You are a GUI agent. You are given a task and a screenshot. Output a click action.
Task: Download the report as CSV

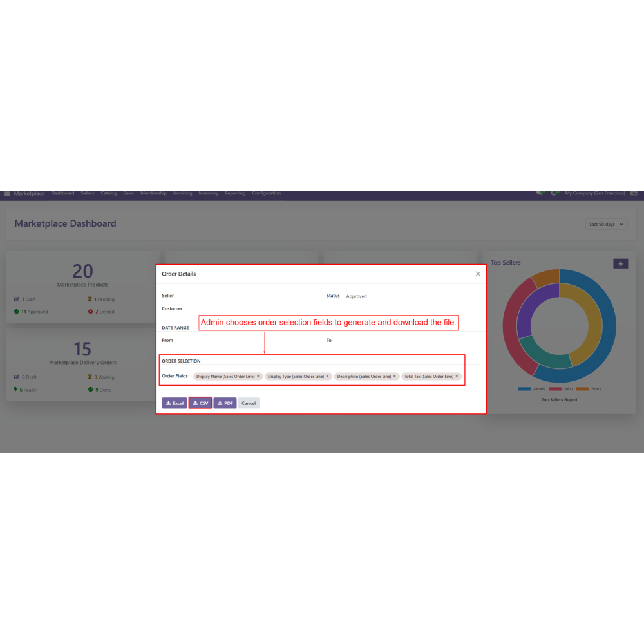point(200,403)
